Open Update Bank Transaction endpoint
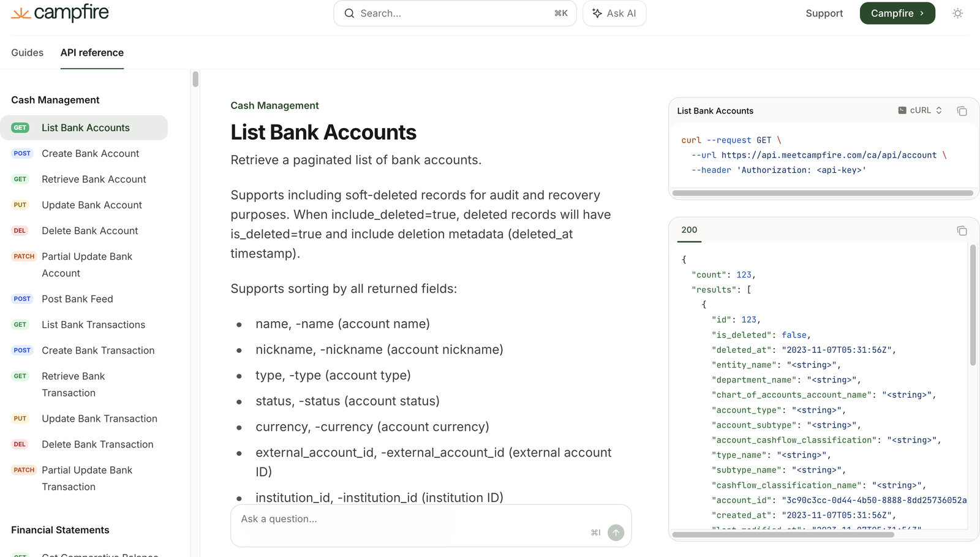980x557 pixels. pyautogui.click(x=84, y=419)
